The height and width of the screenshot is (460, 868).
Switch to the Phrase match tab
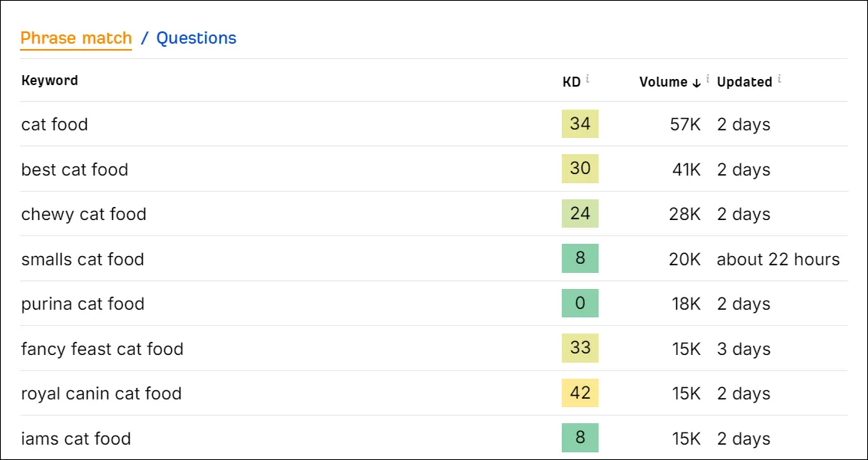coord(77,38)
